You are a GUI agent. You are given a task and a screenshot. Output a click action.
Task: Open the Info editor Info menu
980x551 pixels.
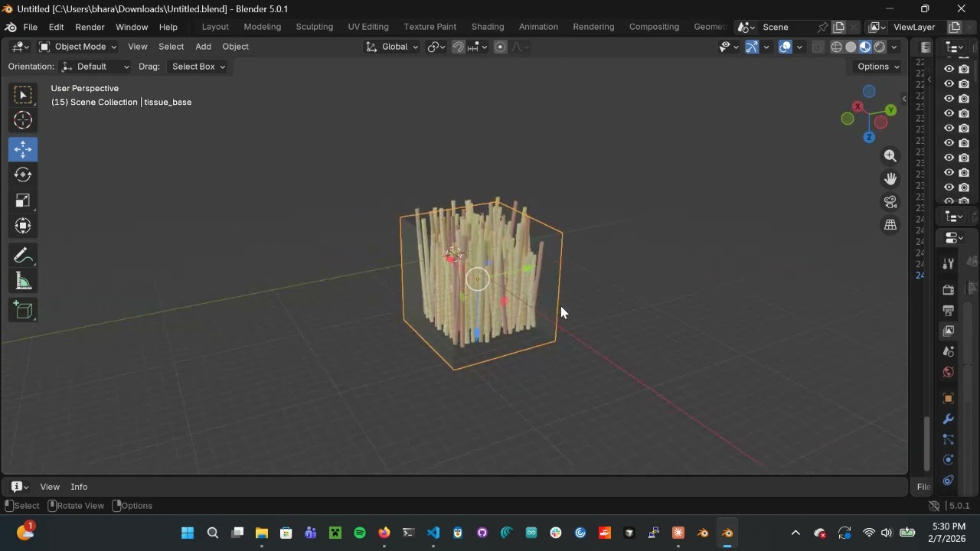(79, 487)
